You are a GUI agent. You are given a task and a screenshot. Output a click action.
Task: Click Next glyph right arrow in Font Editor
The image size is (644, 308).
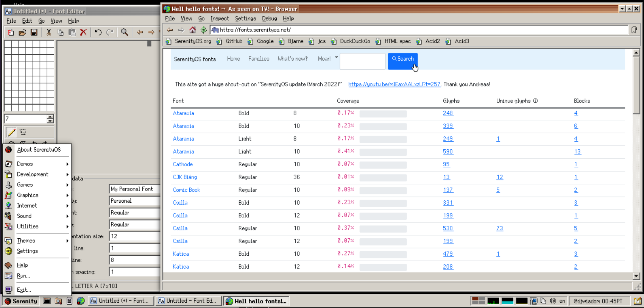[x=151, y=32]
